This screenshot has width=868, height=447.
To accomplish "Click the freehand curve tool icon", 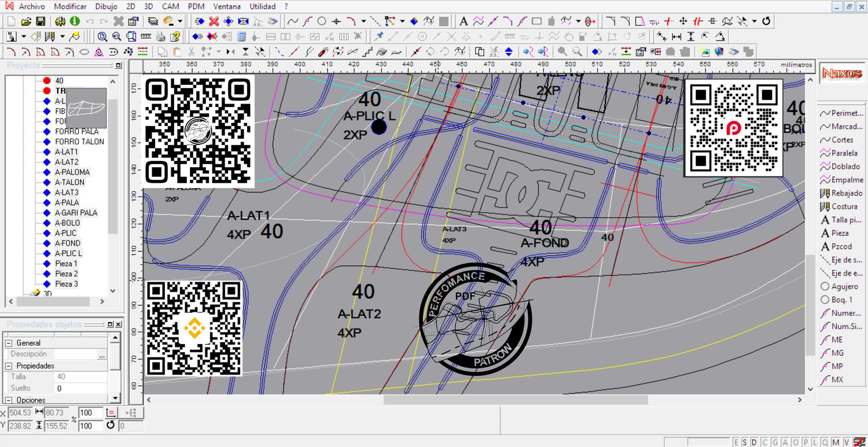I will (293, 21).
